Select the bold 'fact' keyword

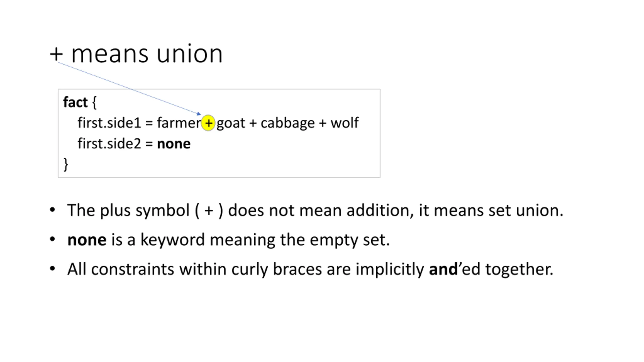[x=75, y=102]
